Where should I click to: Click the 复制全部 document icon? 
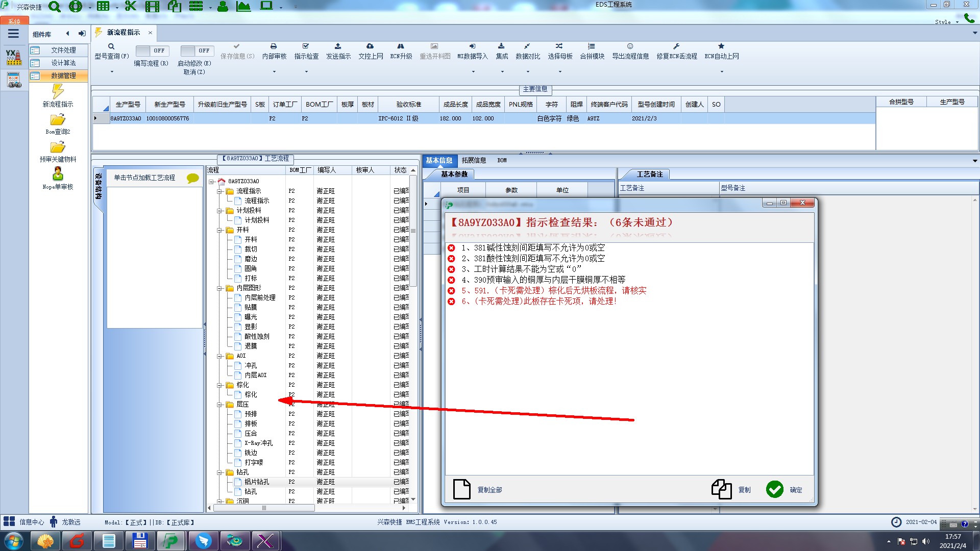click(462, 489)
